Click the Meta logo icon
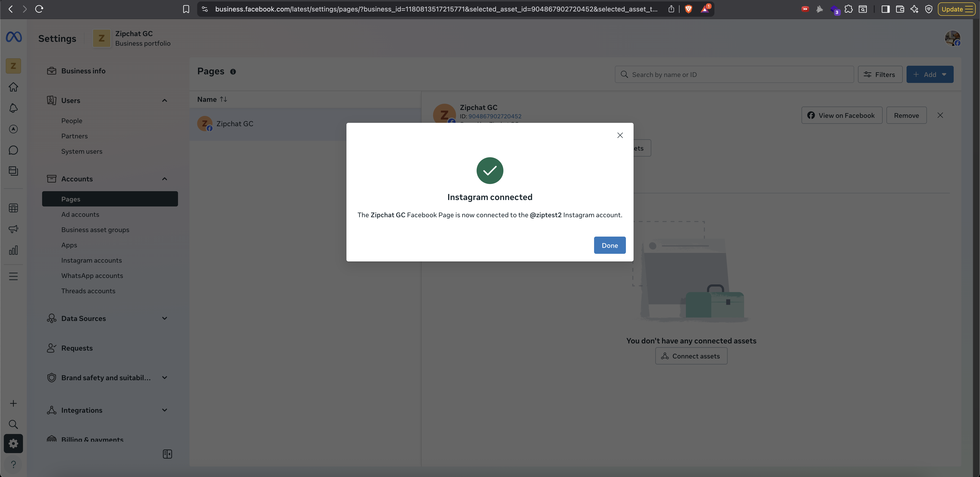The width and height of the screenshot is (980, 477). point(14,37)
